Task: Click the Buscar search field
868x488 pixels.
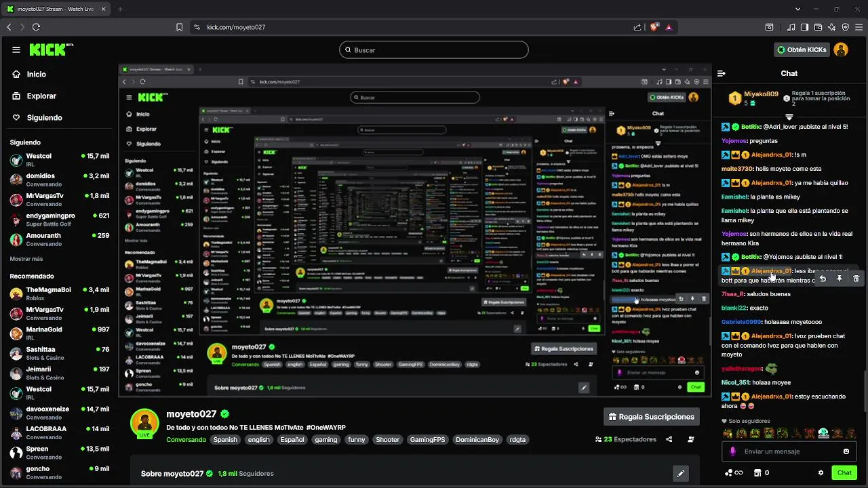Action: point(434,49)
